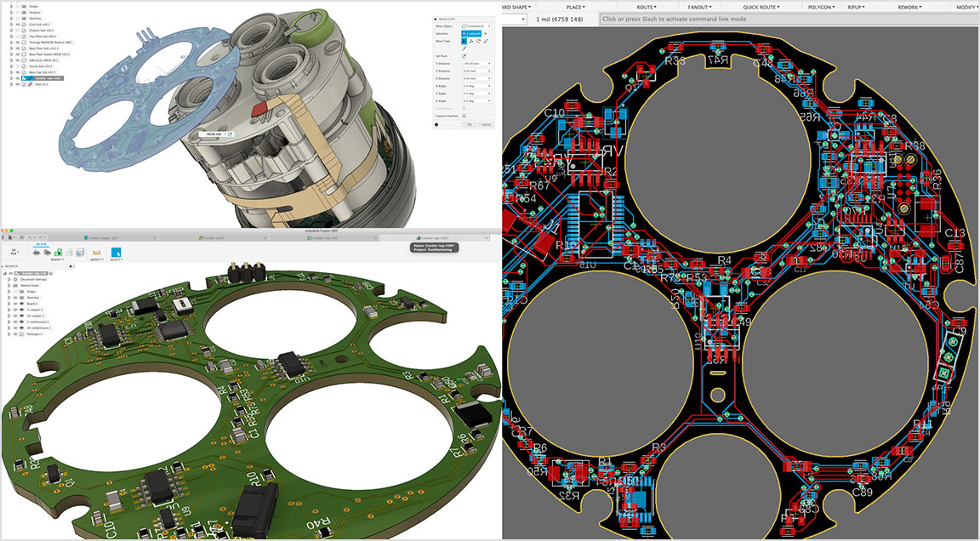Open the POLYGON menu
Viewport: 980px width, 541px height.
[x=821, y=7]
